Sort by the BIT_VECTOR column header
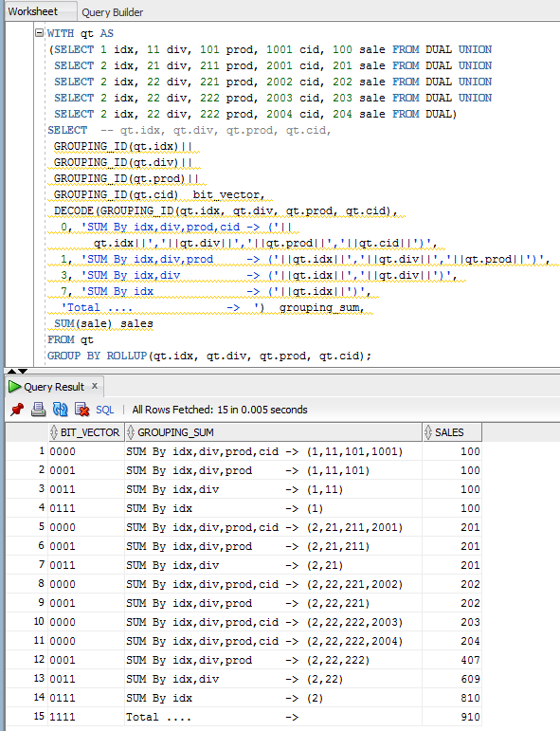This screenshot has height=731, width=560. point(86,432)
